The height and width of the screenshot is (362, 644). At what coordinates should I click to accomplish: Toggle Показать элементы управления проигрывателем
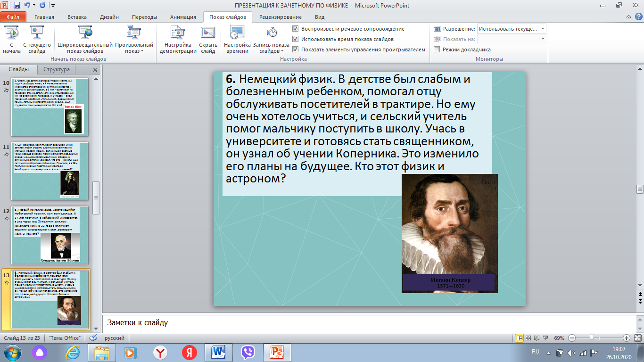pyautogui.click(x=295, y=49)
